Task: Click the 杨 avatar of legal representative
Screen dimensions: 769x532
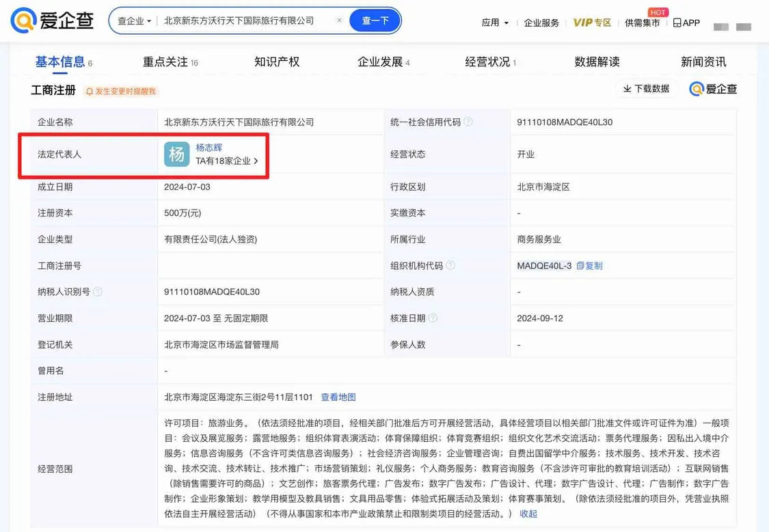Action: (176, 154)
